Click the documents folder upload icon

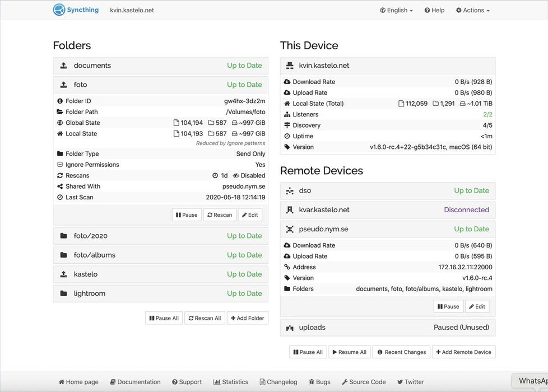tap(63, 66)
